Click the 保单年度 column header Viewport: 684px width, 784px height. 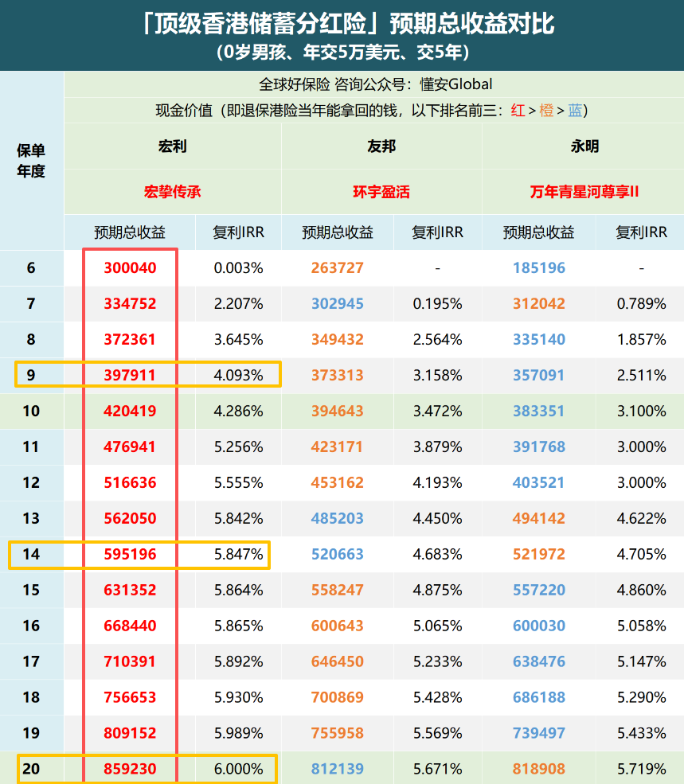(31, 161)
